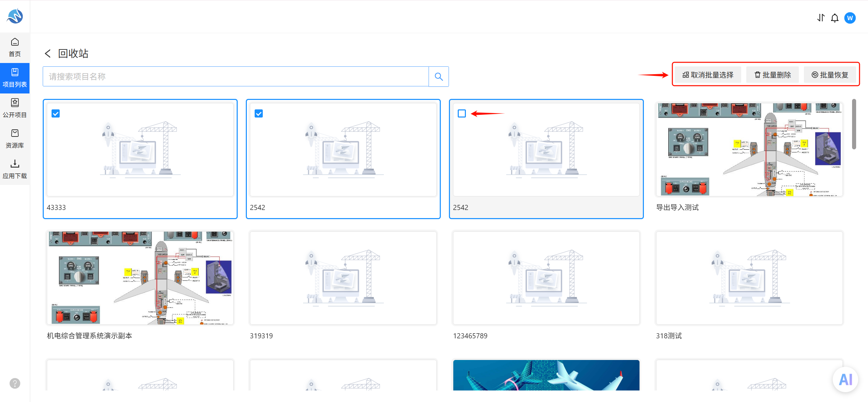Image resolution: width=868 pixels, height=402 pixels.
Task: Select 项目列表 tab in the sidebar
Action: (x=15, y=78)
